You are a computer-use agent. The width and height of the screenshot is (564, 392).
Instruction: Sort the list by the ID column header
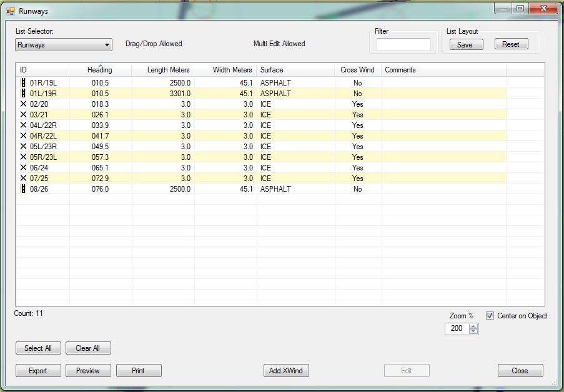click(x=42, y=70)
